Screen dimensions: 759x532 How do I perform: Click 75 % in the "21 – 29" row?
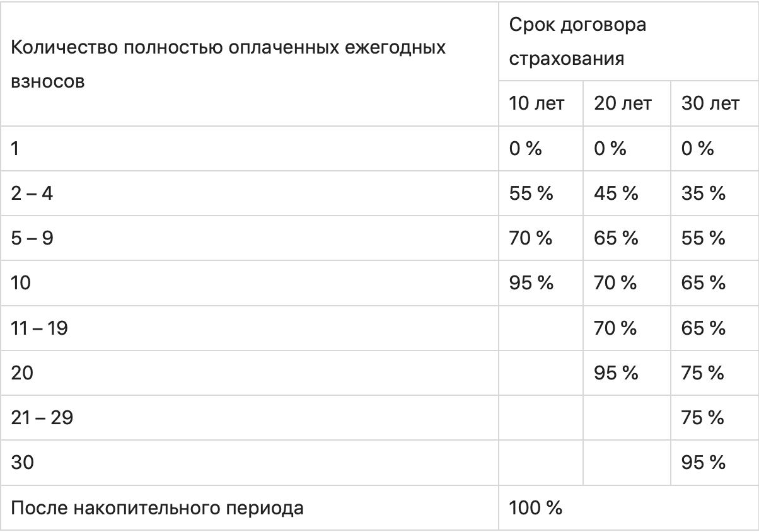point(703,418)
